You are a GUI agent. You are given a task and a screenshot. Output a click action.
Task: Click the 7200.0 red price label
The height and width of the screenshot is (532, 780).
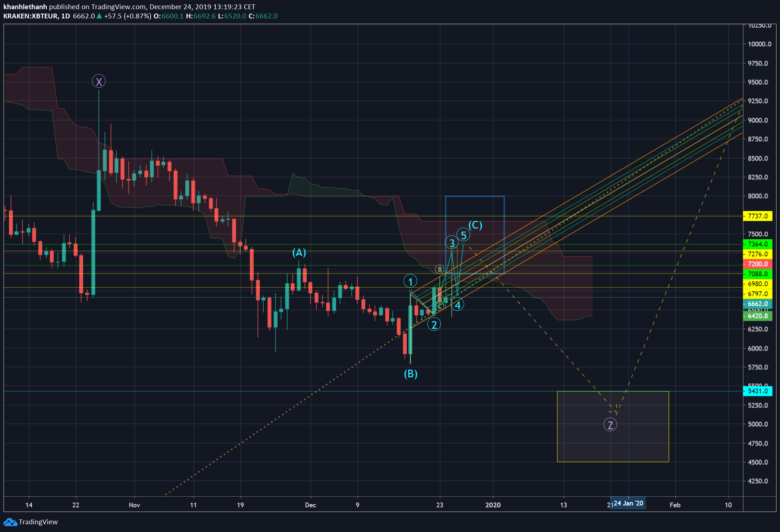758,264
